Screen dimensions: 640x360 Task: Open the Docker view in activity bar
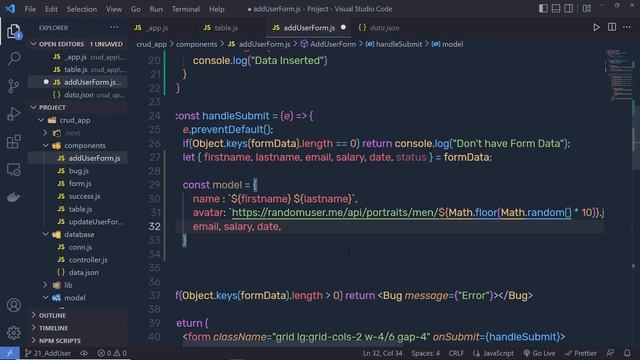[13, 197]
